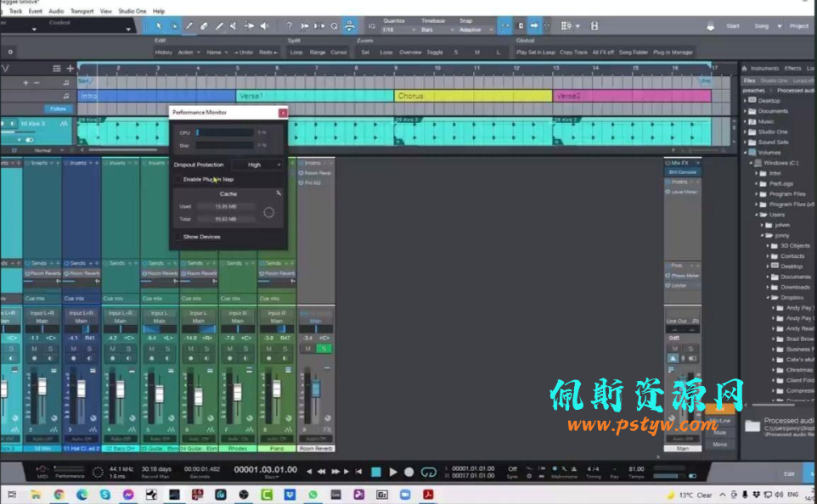Viewport: 817px width, 504px height.
Task: Toggle Solo on the Room Reverb channel
Action: 324,349
